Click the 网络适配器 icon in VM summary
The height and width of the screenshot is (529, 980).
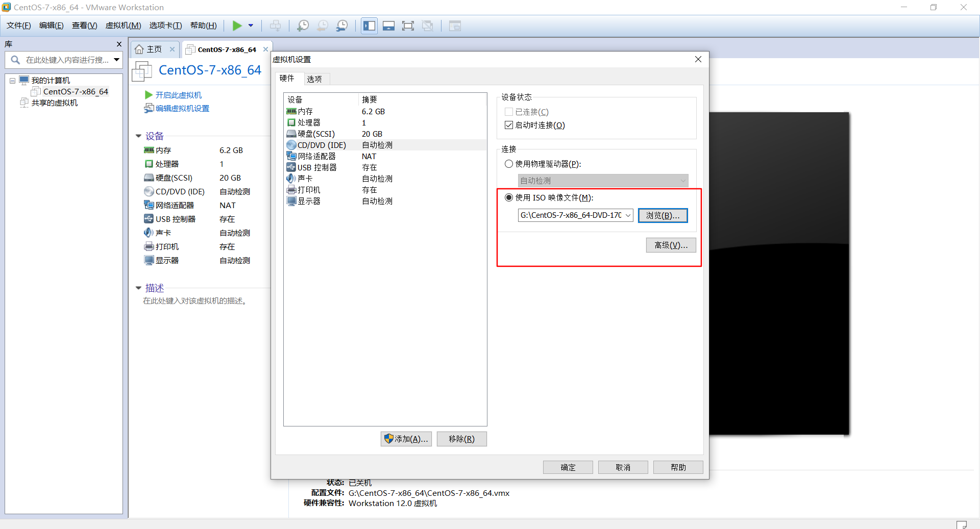149,205
